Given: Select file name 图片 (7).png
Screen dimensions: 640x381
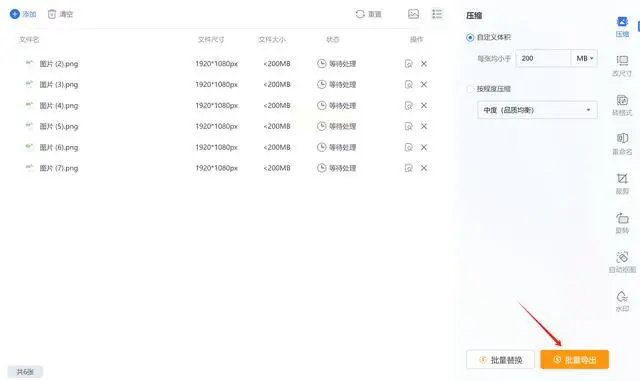Looking at the screenshot, I should tap(59, 168).
